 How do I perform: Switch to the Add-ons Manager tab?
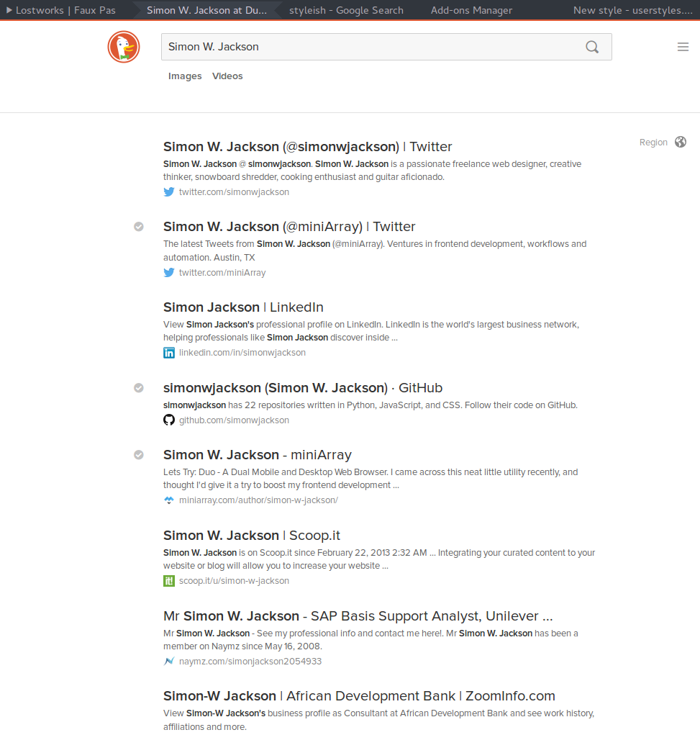(471, 10)
